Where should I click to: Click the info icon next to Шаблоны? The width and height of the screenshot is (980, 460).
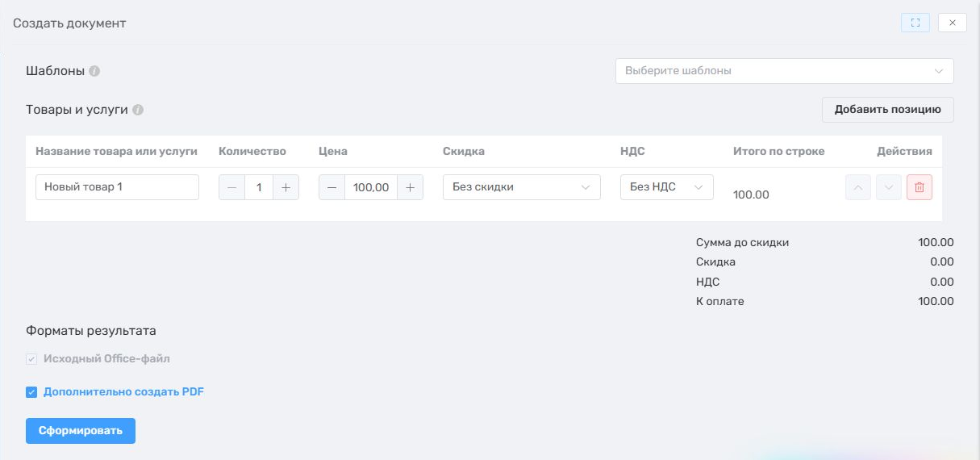pos(94,71)
